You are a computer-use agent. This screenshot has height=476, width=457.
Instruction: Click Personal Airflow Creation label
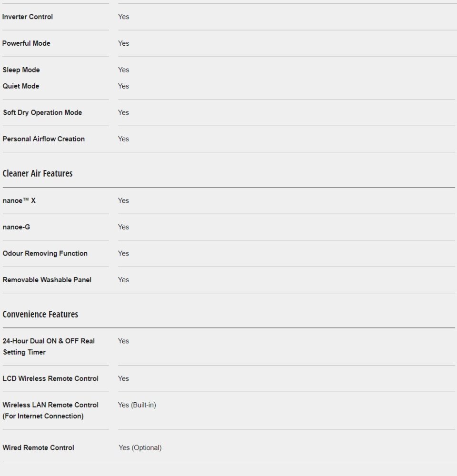44,139
